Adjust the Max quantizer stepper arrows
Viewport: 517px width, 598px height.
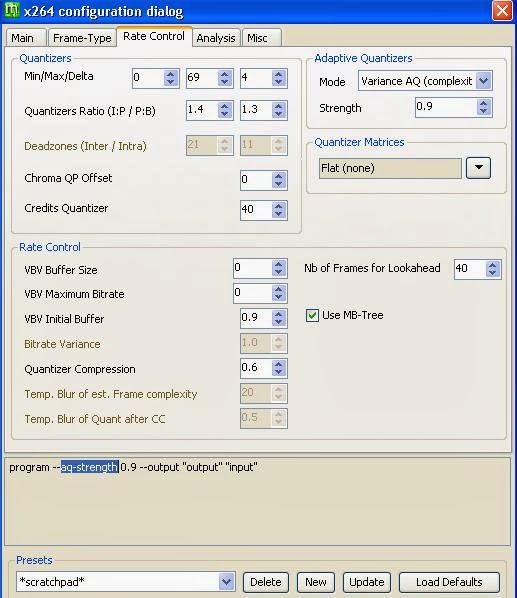click(x=225, y=78)
